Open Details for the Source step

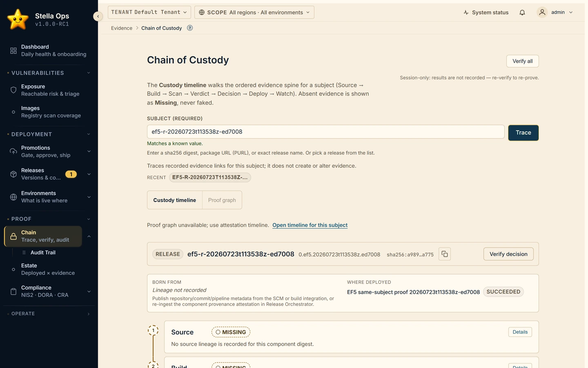[x=520, y=332]
